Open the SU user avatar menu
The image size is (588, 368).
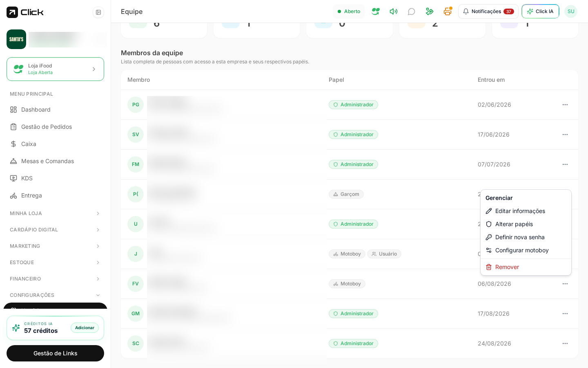571,11
